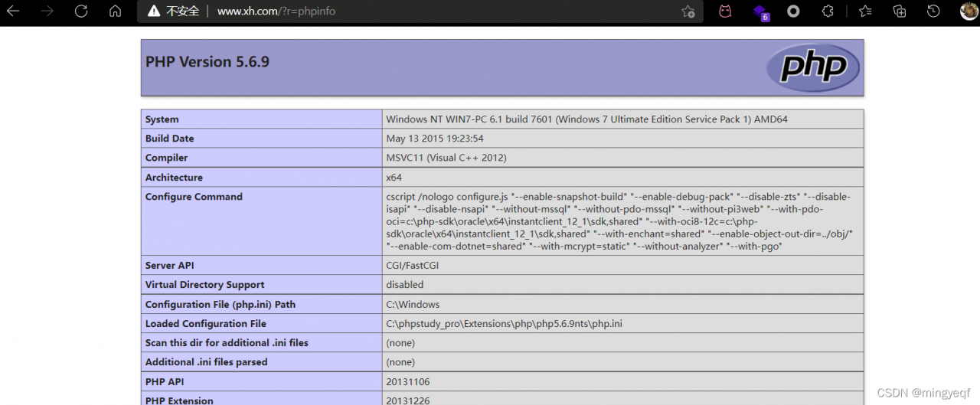Open the favorites list
The width and height of the screenshot is (980, 405).
click(x=865, y=11)
